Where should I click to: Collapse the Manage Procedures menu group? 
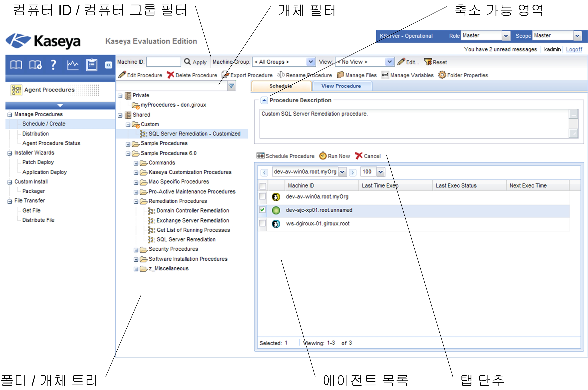9,115
